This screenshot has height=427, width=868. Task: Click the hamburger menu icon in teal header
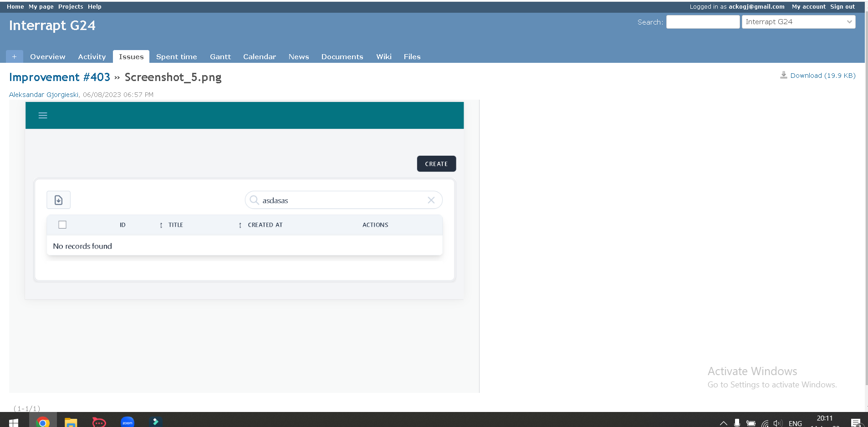[43, 116]
